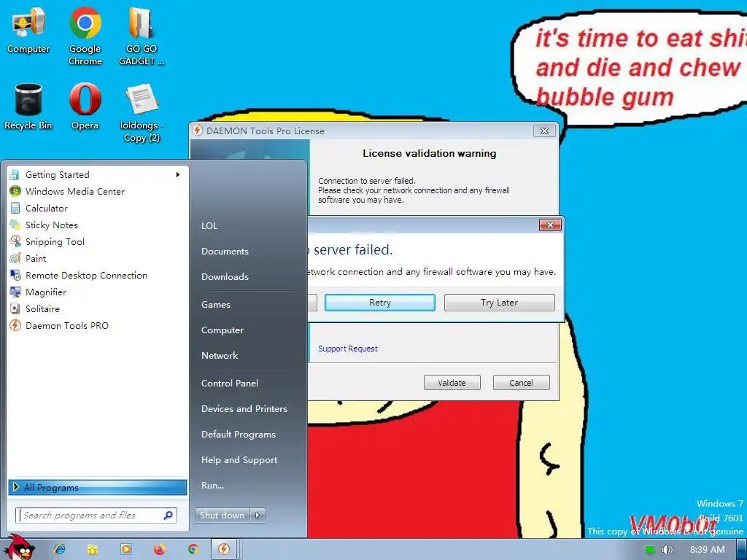Open the Support Request link

click(x=348, y=349)
